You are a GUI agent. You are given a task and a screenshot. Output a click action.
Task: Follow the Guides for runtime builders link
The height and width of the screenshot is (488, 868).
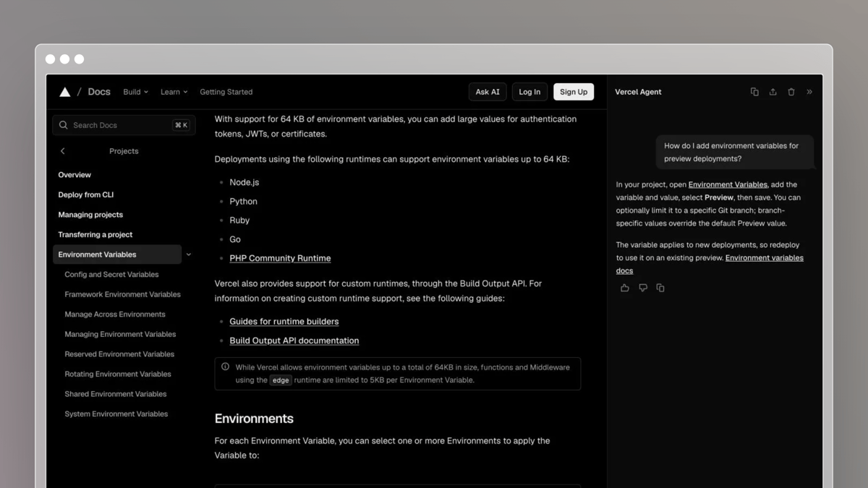coord(284,322)
